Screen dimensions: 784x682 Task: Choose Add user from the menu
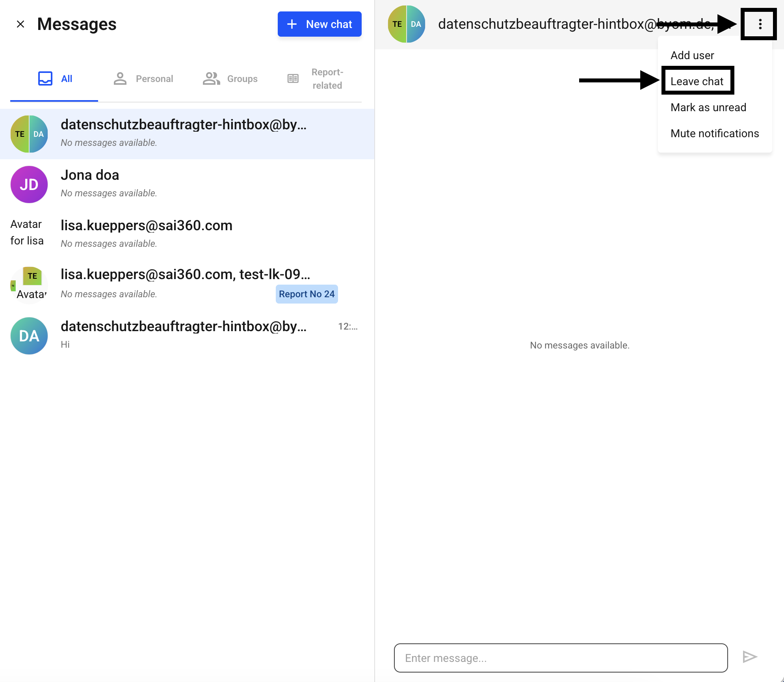(x=692, y=55)
